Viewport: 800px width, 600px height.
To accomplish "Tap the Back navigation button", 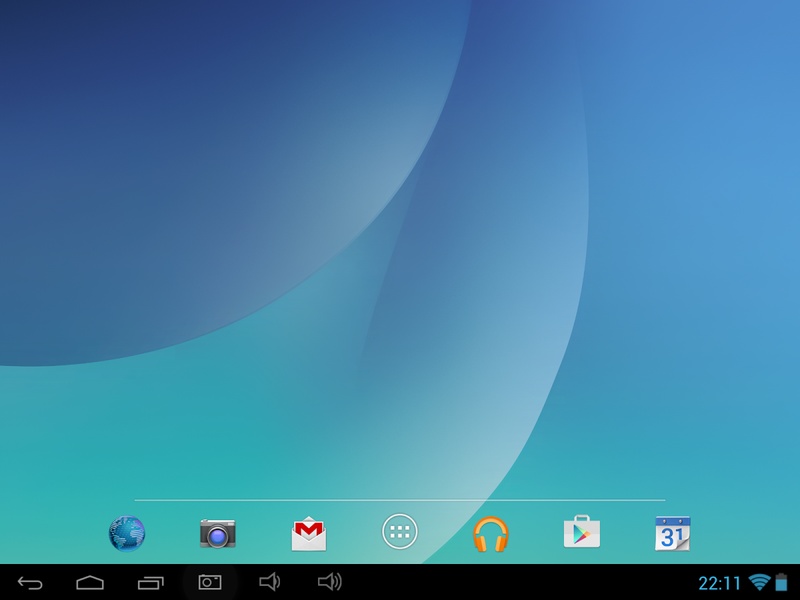I will [x=30, y=582].
